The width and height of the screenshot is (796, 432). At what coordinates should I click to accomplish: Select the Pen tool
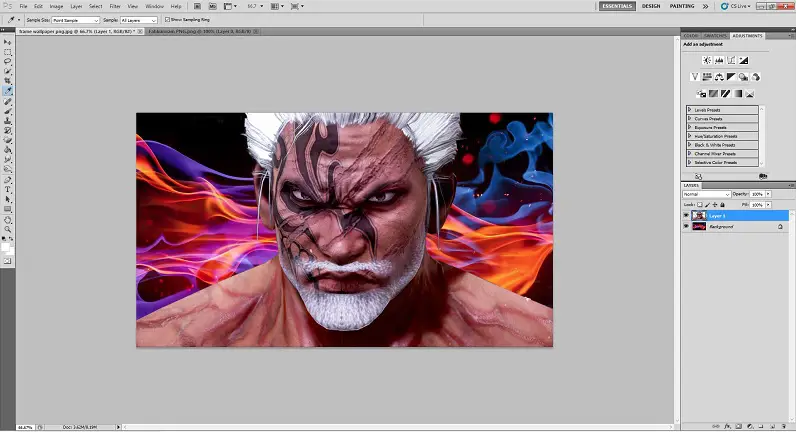(7, 180)
